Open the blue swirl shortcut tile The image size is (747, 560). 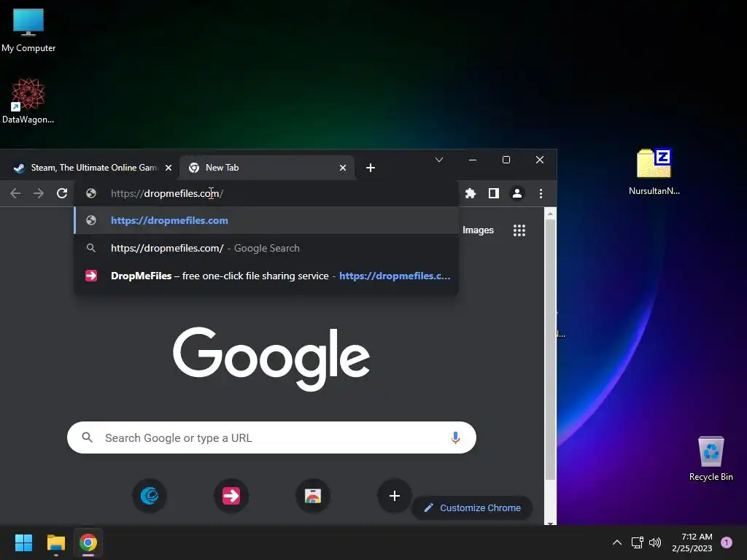click(x=150, y=496)
